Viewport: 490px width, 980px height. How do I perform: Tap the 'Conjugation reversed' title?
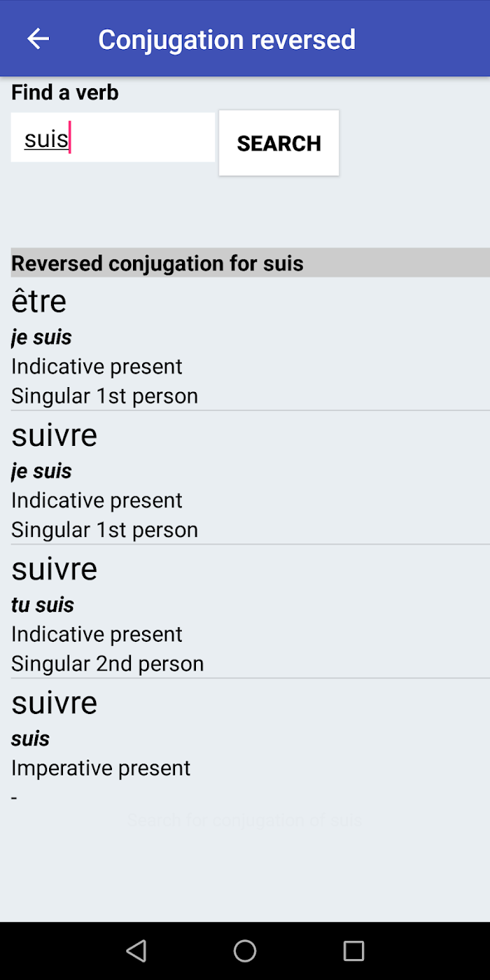[227, 39]
